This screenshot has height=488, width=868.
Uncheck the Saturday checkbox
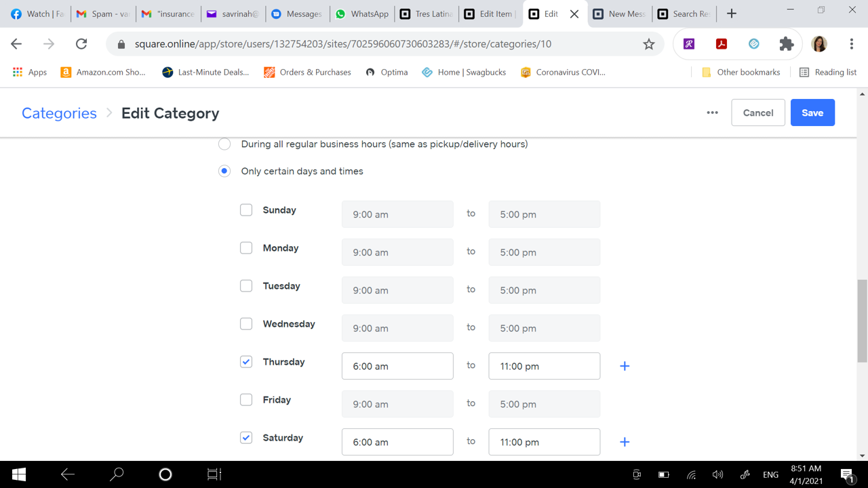tap(246, 438)
